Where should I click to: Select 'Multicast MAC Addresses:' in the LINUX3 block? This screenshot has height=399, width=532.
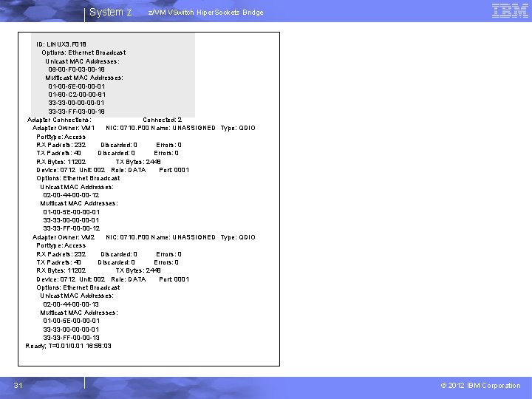(x=84, y=78)
